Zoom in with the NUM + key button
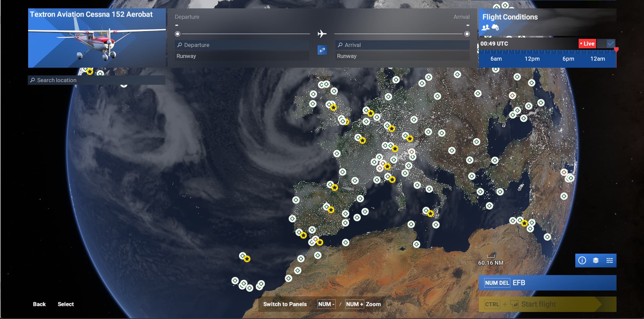 tap(355, 304)
